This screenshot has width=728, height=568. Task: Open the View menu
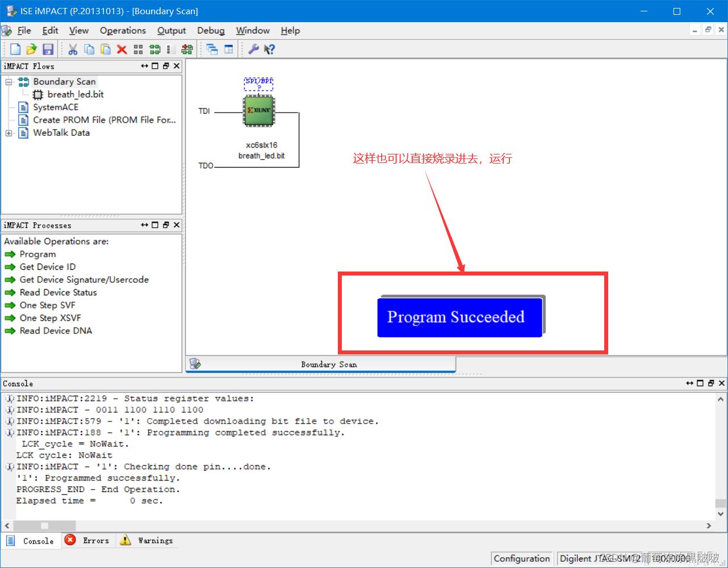point(79,31)
